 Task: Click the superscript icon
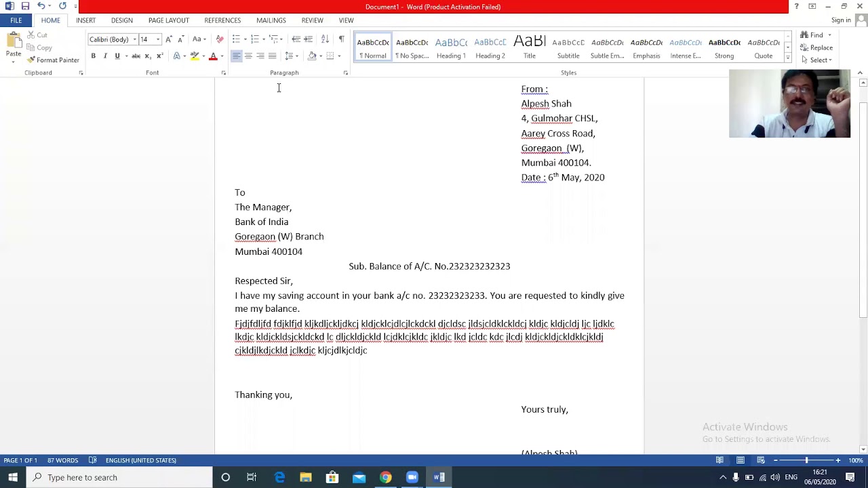click(159, 56)
